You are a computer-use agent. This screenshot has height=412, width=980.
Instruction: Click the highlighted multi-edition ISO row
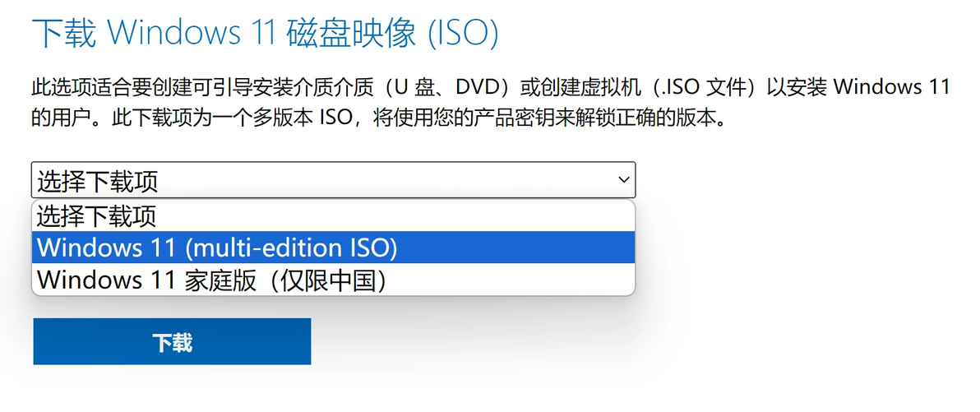click(333, 248)
